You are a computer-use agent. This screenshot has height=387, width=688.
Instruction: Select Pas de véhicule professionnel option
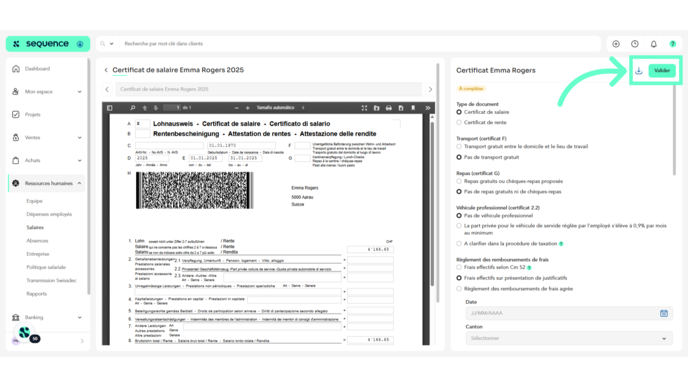(x=459, y=216)
